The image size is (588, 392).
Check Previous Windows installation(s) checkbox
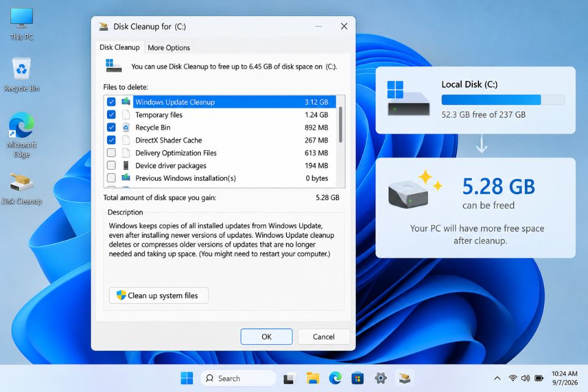(111, 178)
